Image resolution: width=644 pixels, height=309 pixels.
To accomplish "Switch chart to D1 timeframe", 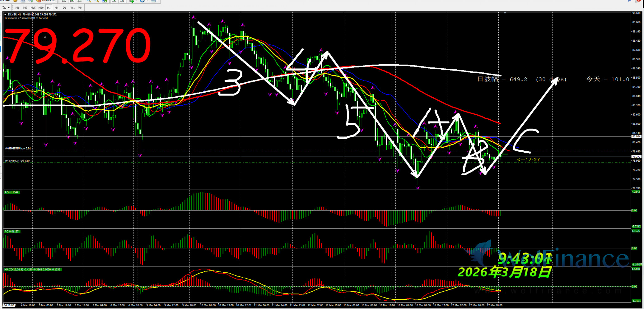I will point(64,7).
